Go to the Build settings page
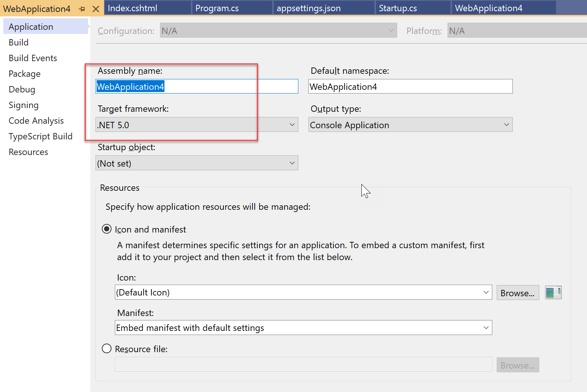587x392 pixels. pyautogui.click(x=19, y=42)
